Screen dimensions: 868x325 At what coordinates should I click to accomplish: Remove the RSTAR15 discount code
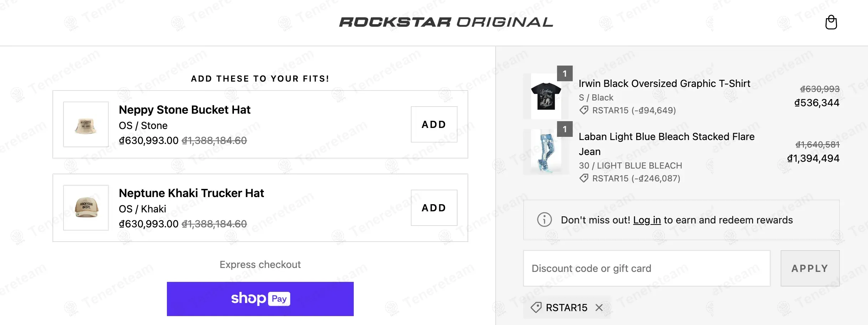coord(599,308)
